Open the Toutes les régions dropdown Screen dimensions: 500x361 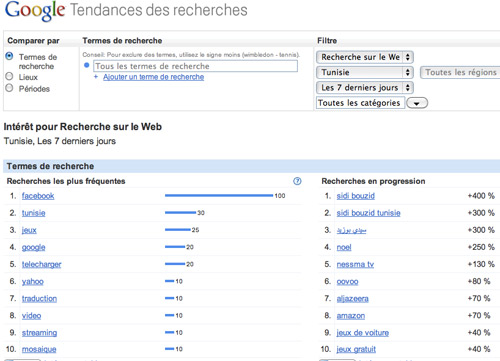pyautogui.click(x=460, y=72)
